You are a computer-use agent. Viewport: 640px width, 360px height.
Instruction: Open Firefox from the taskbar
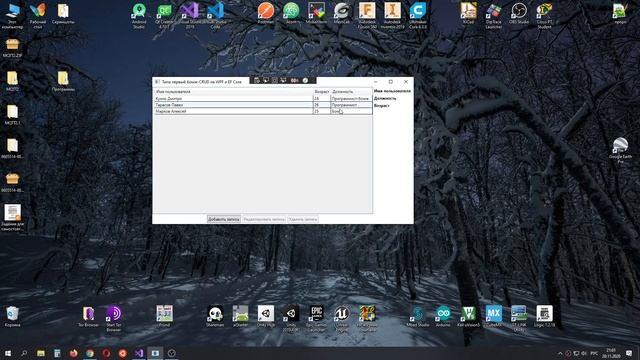(x=73, y=353)
